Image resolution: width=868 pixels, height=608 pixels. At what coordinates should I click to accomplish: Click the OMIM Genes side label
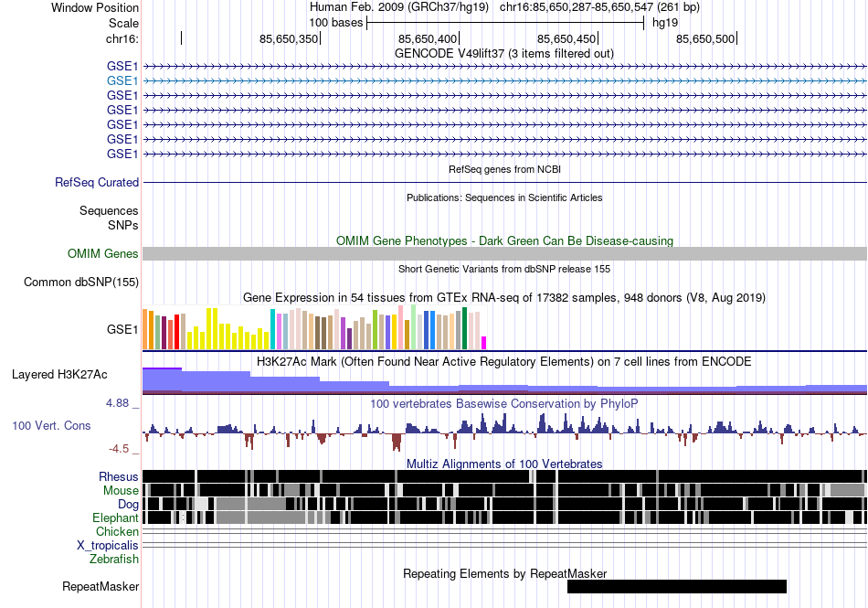click(103, 253)
